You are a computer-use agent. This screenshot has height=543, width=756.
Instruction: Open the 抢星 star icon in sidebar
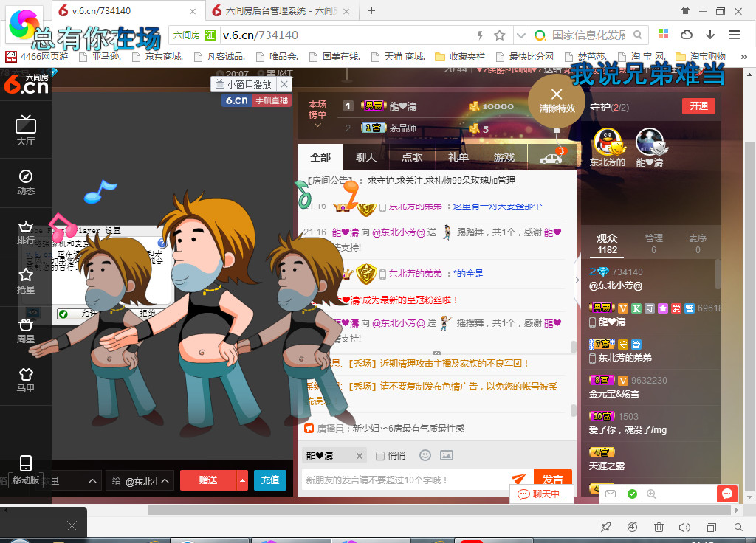pos(26,281)
